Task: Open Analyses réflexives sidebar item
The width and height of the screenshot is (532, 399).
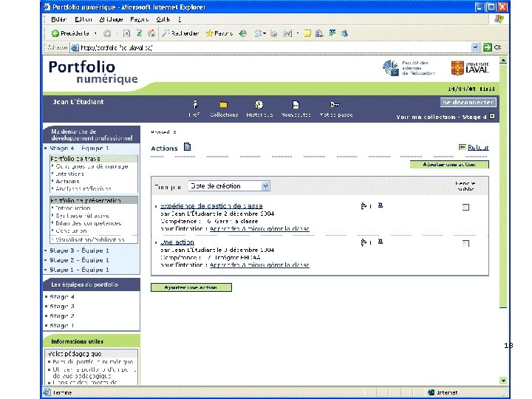Action: 83,188
